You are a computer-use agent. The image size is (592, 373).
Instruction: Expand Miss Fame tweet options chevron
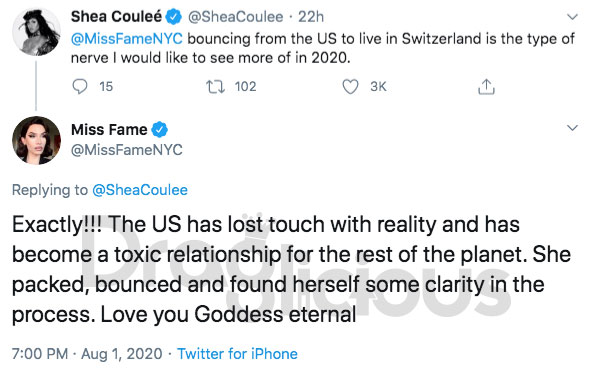[572, 128]
